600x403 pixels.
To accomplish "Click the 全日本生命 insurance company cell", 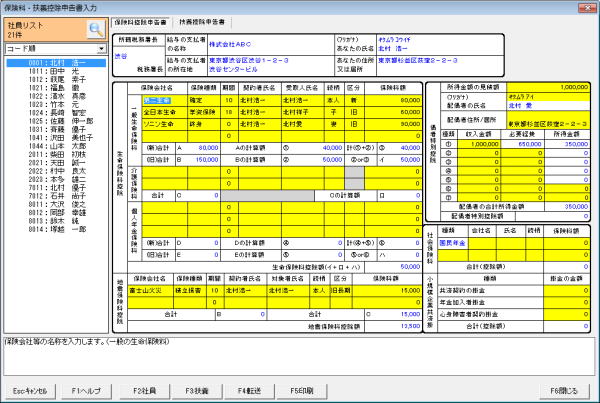I will (165, 112).
